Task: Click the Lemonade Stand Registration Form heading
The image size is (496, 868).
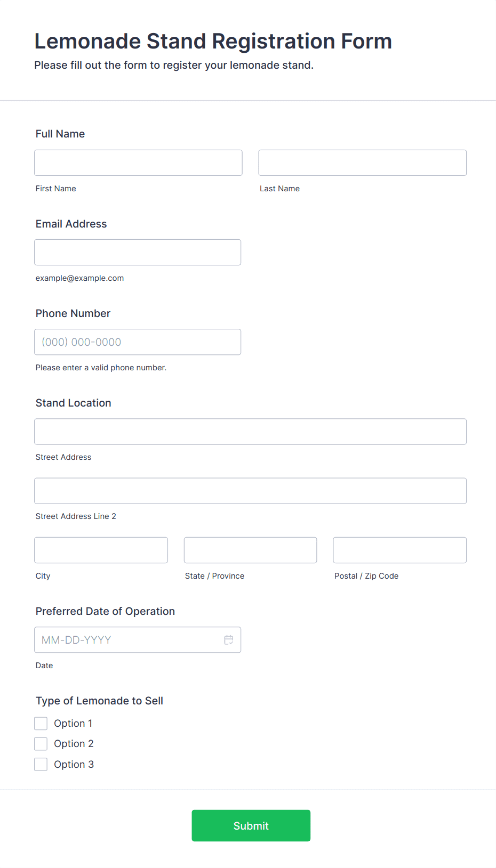Action: (x=213, y=41)
